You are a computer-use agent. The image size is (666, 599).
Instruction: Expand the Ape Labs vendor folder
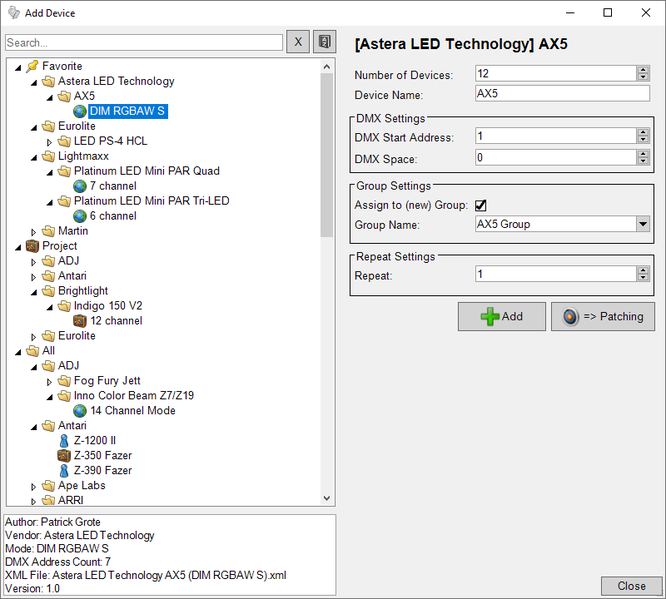point(33,486)
